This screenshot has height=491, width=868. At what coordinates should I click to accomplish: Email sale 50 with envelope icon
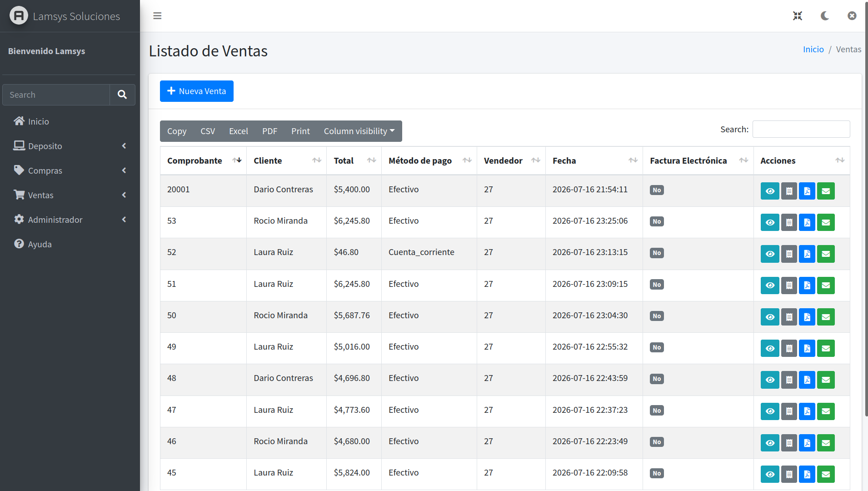(826, 317)
